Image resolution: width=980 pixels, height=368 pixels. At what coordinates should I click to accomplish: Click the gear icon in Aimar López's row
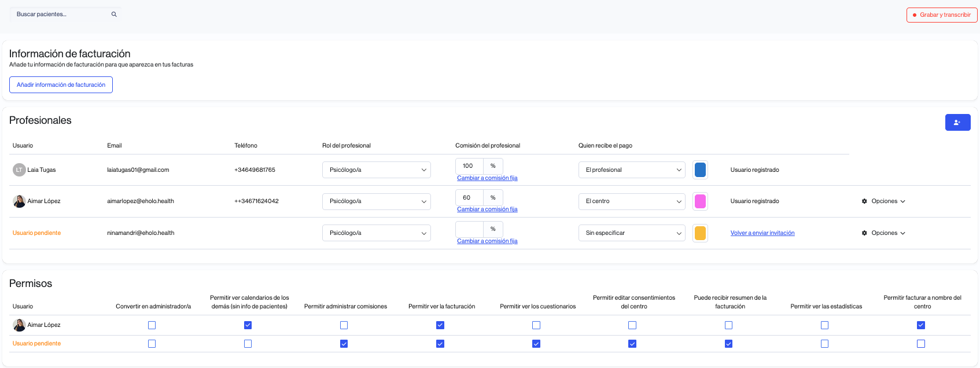click(864, 201)
